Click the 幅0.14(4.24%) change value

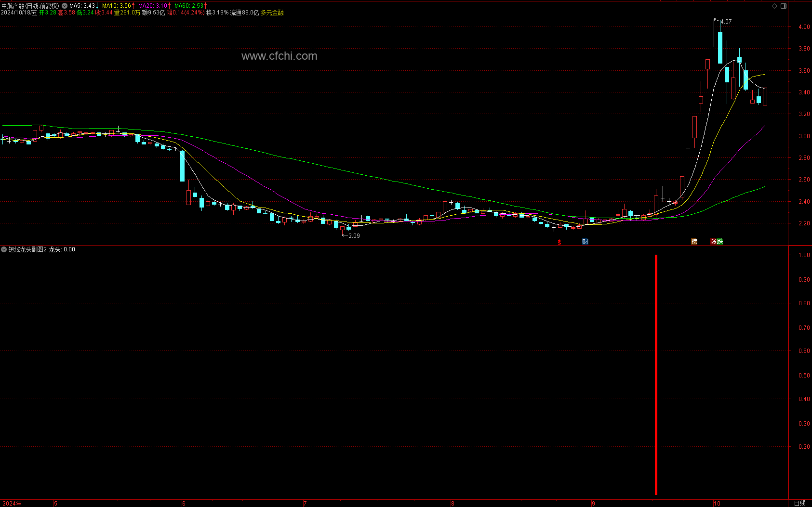coord(186,13)
